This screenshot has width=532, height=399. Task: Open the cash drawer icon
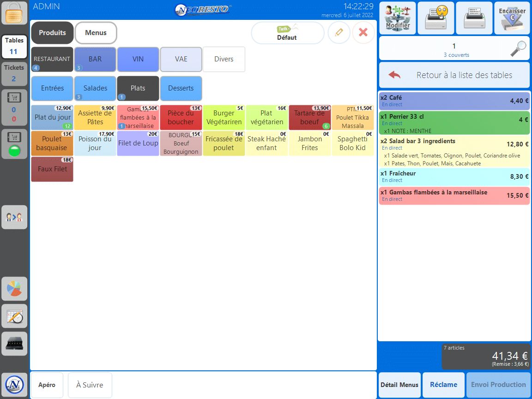pos(14,344)
